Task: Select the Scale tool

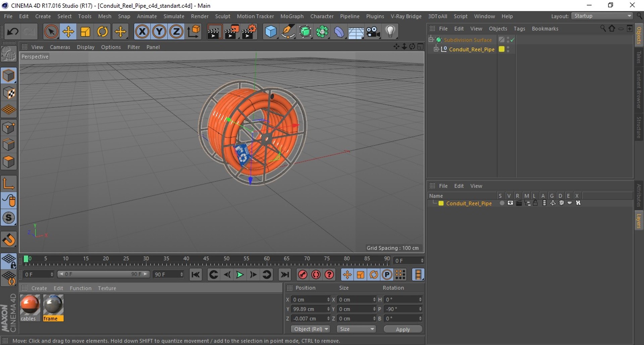Action: (85, 32)
